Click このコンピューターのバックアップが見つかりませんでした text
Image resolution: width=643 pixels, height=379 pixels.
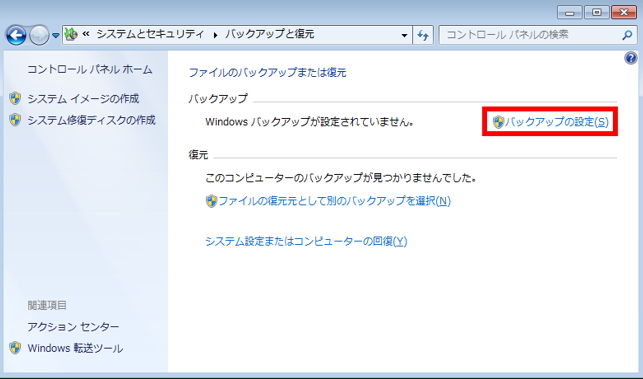[x=341, y=178]
